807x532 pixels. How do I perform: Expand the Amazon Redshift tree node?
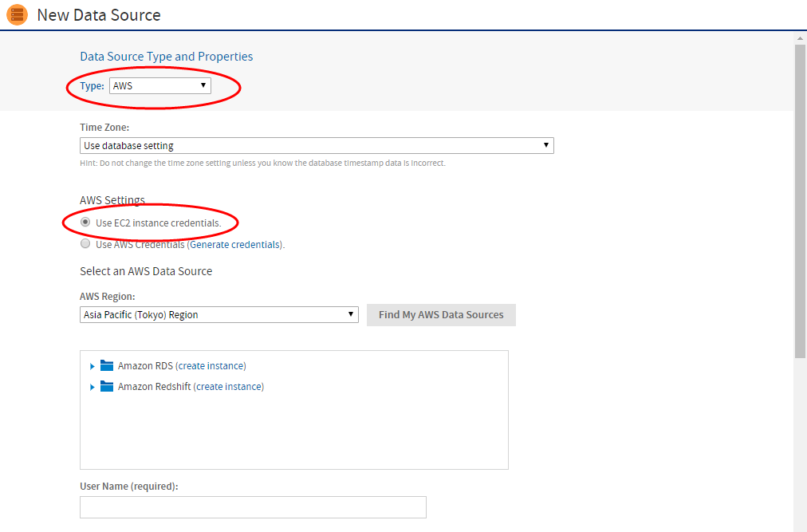(93, 387)
